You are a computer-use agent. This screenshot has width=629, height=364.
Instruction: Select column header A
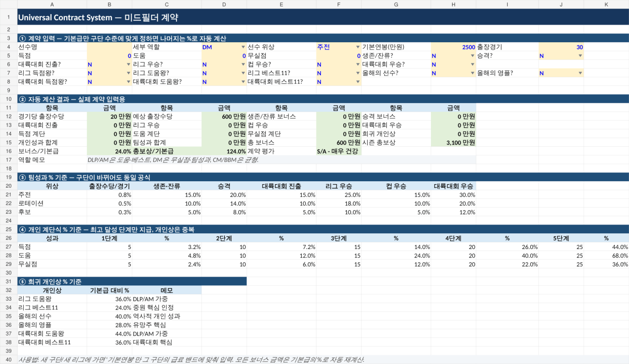(52, 4)
